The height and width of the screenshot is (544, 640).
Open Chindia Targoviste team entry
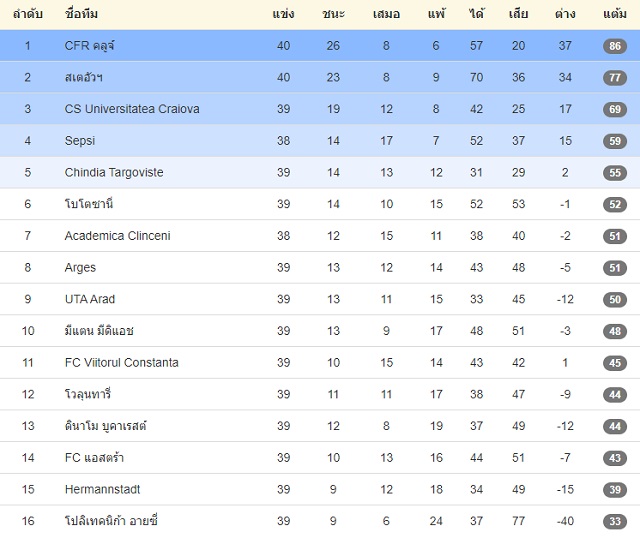point(114,172)
